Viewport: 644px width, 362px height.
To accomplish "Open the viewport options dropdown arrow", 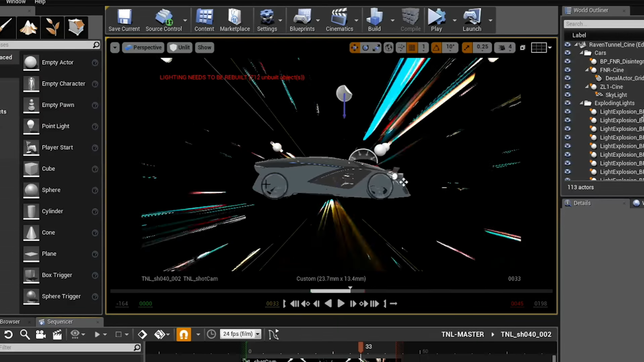I will (x=115, y=47).
